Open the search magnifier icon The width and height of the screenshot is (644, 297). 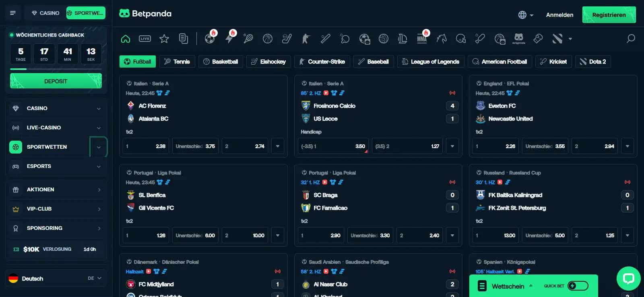631,39
